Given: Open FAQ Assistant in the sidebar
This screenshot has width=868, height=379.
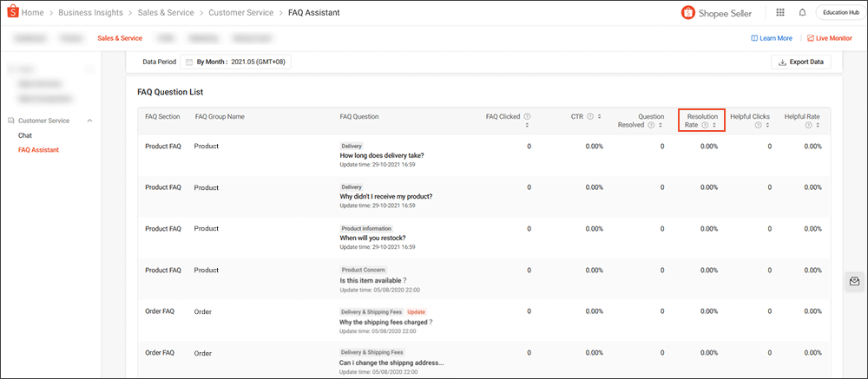Looking at the screenshot, I should coord(39,149).
